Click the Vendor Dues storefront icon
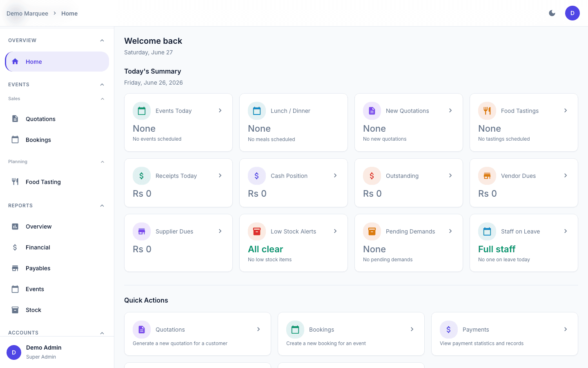The height and width of the screenshot is (368, 588). point(487,176)
